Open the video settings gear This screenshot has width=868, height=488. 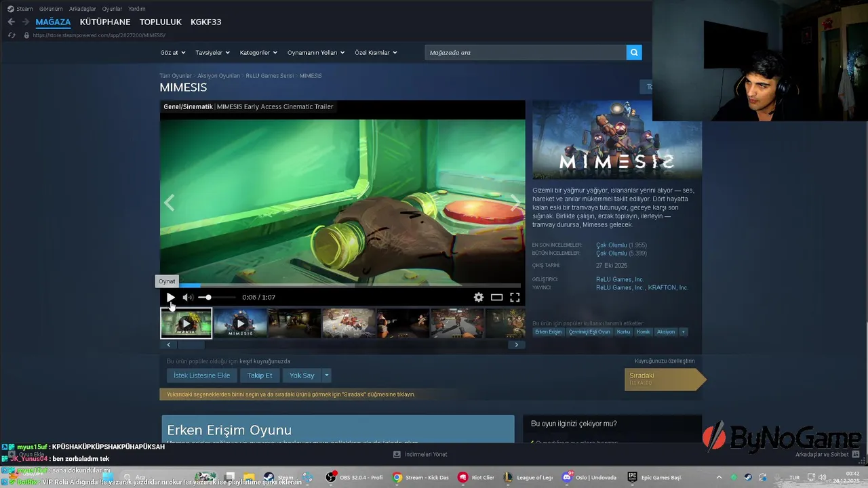click(479, 297)
